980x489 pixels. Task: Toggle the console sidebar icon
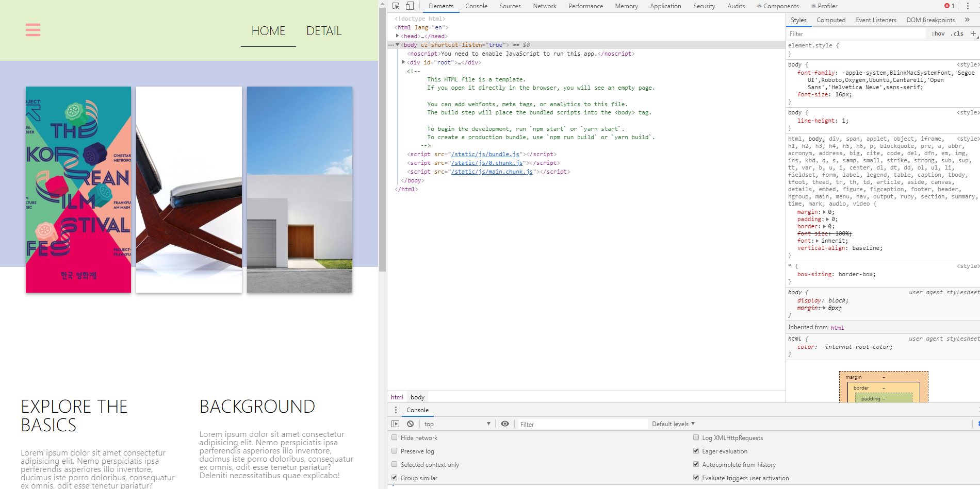coord(396,424)
